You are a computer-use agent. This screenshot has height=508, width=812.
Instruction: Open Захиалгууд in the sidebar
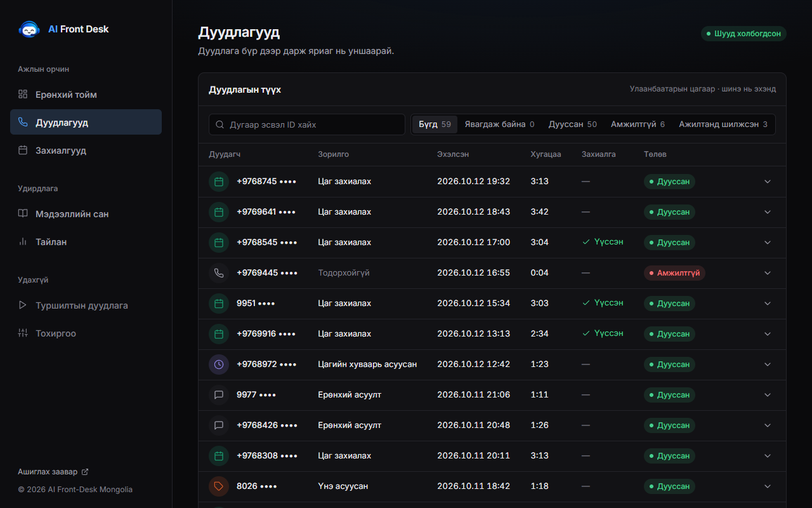(x=86, y=150)
